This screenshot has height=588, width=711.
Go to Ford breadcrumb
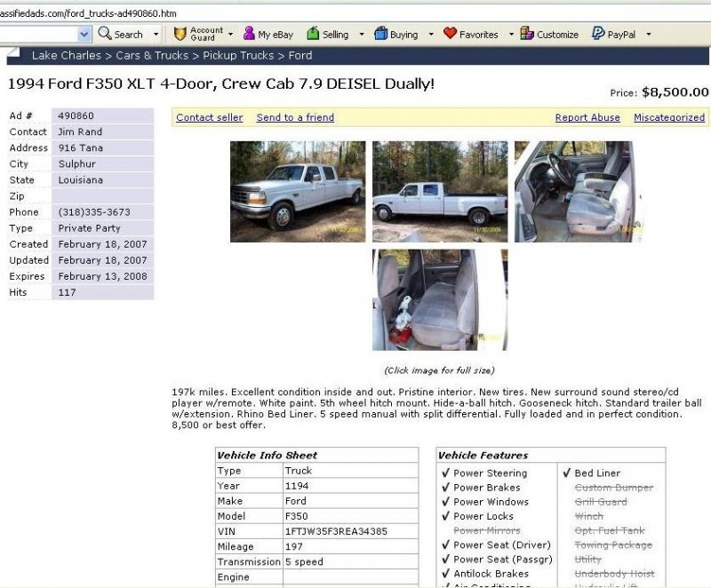pyautogui.click(x=300, y=56)
